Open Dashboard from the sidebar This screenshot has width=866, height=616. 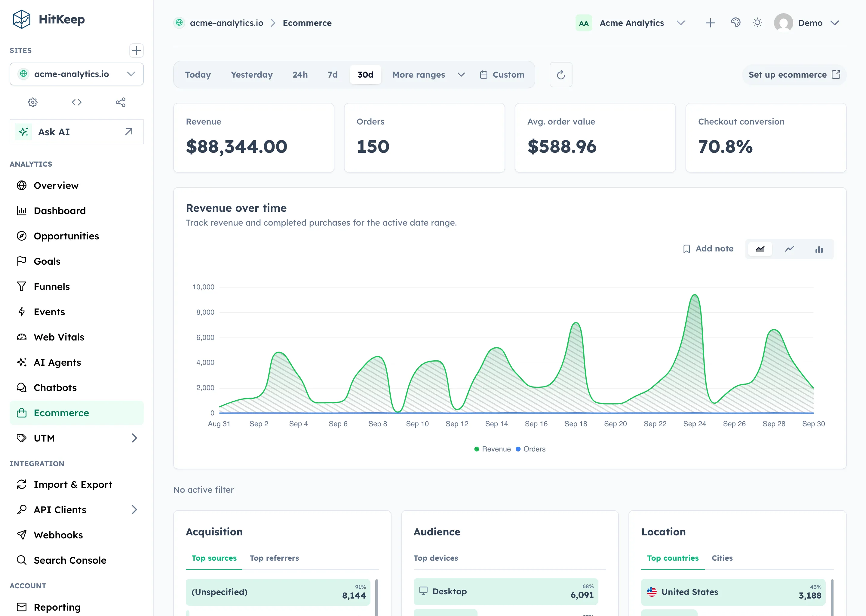tap(77, 211)
